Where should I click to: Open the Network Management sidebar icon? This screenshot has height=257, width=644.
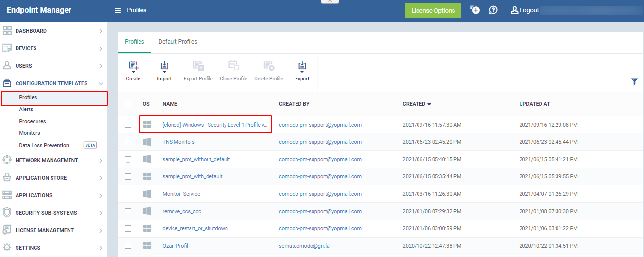[x=7, y=160]
